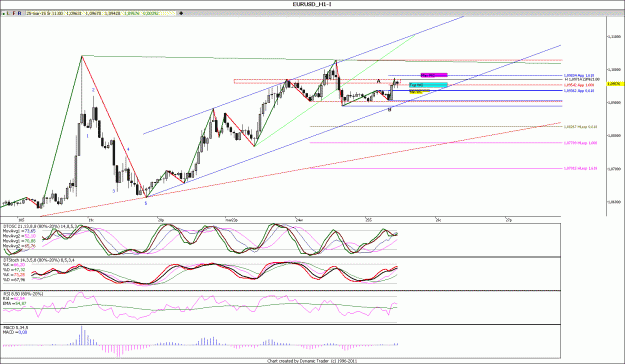Click the olive HLexp 0.618 level label
Image resolution: width=625 pixels, height=364 pixels.
[x=581, y=127]
